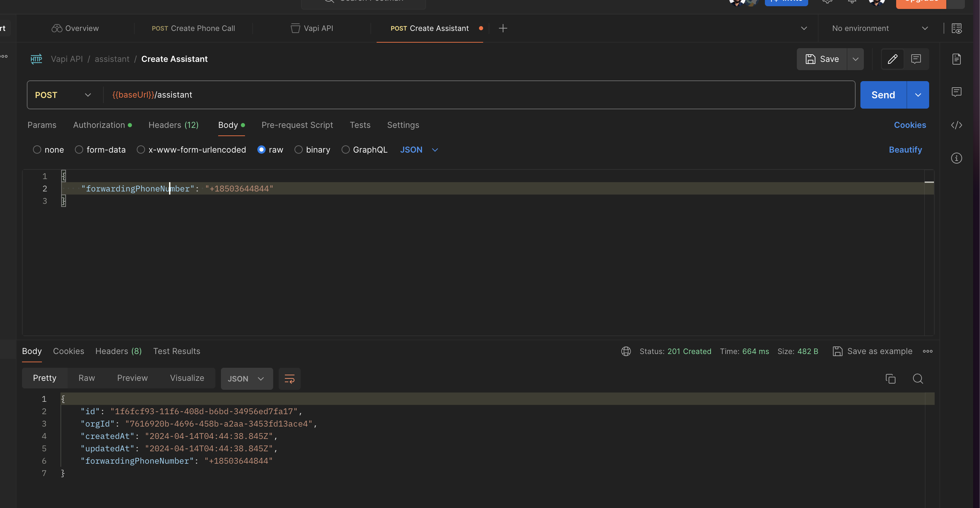Select the none body type radio
This screenshot has height=508, width=980.
point(37,150)
